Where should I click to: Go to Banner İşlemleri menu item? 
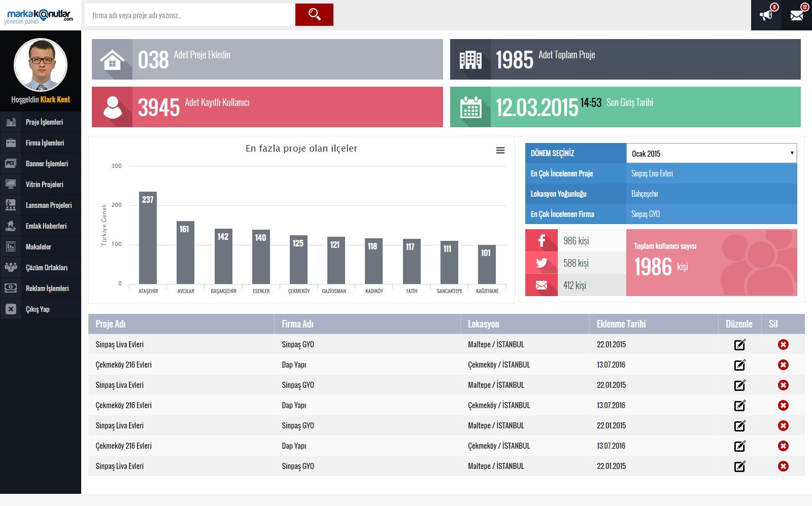(x=47, y=164)
